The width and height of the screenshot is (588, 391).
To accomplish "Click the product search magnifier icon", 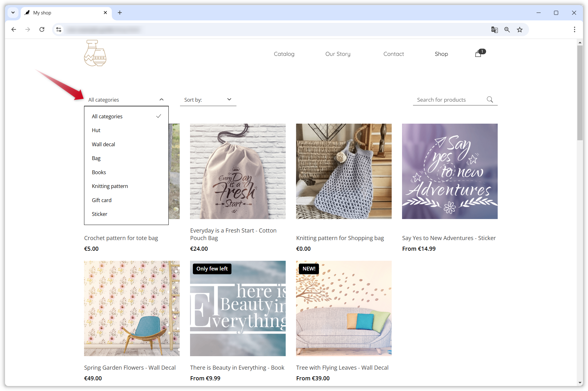I will [490, 99].
